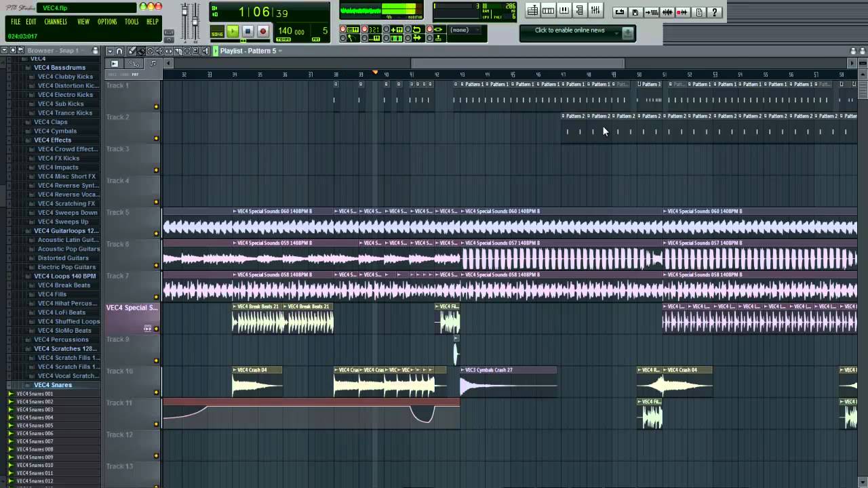Open the audio editor waveform icon
This screenshot has height=488, width=868.
coord(667,12)
